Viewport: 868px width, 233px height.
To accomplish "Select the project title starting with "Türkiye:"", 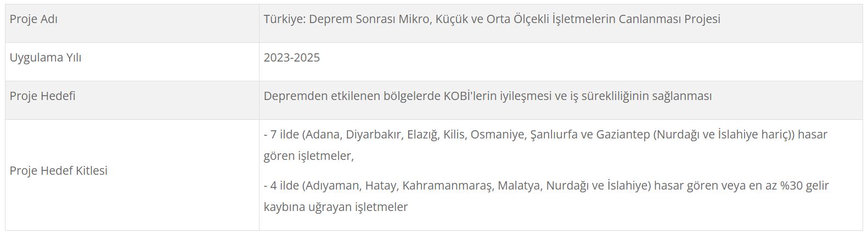I will pyautogui.click(x=492, y=19).
